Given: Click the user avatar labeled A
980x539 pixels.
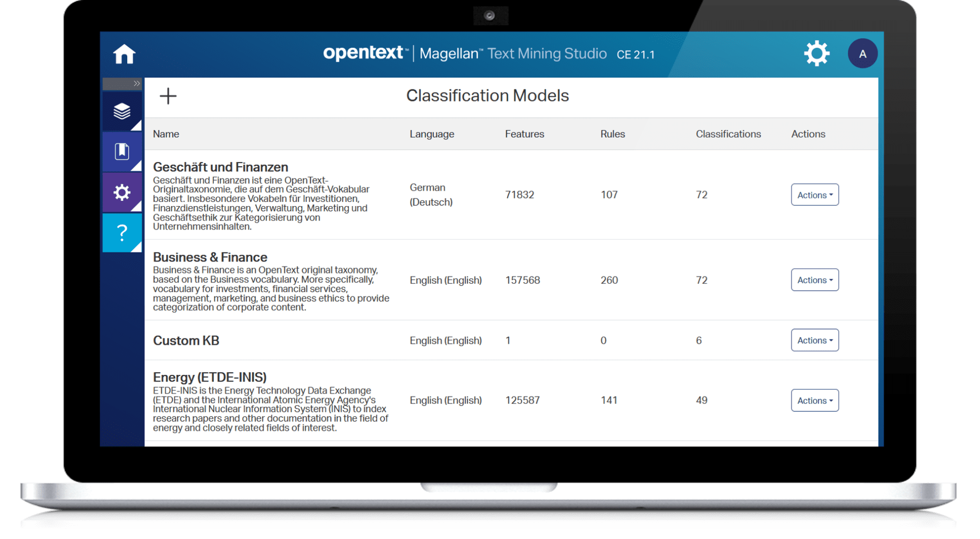Looking at the screenshot, I should 863,54.
